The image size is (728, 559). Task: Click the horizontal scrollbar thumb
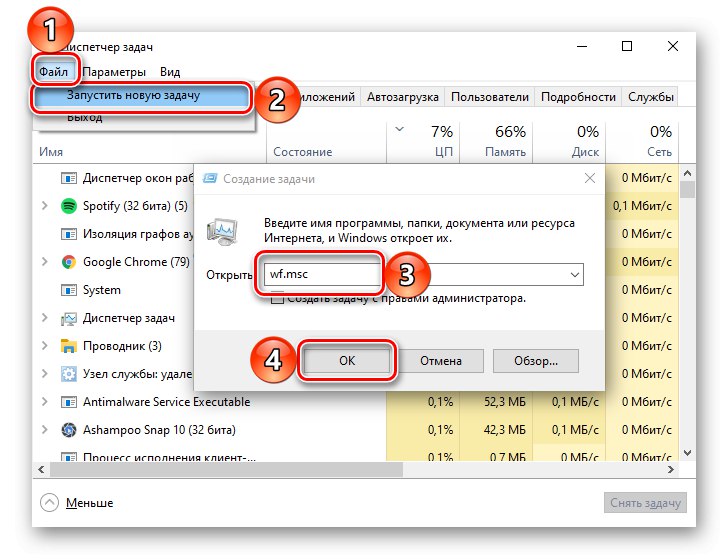pyautogui.click(x=227, y=469)
